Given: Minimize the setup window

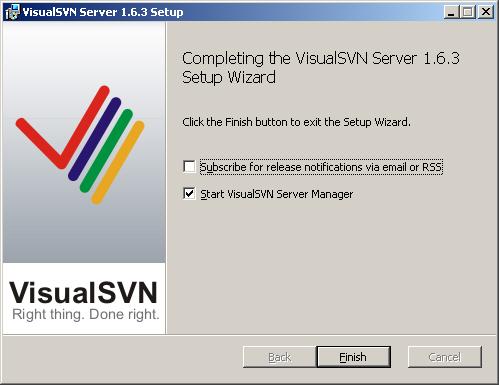Looking at the screenshot, I should click(451, 12).
